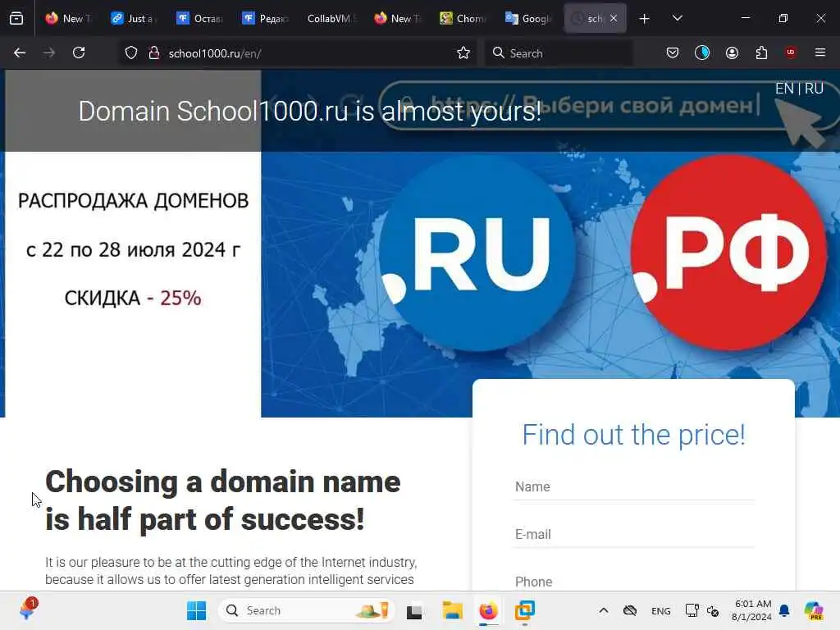Open Firefox account menu
The image size is (840, 630).
[732, 53]
